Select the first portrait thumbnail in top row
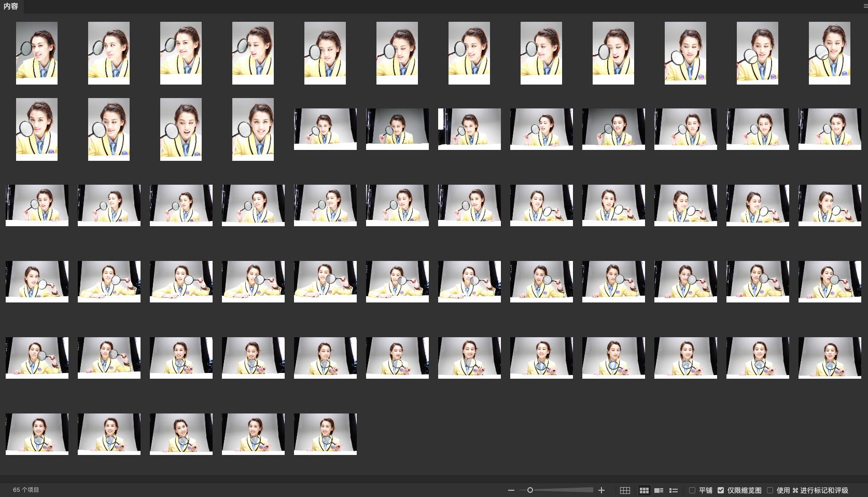Image resolution: width=868 pixels, height=497 pixels. (37, 53)
